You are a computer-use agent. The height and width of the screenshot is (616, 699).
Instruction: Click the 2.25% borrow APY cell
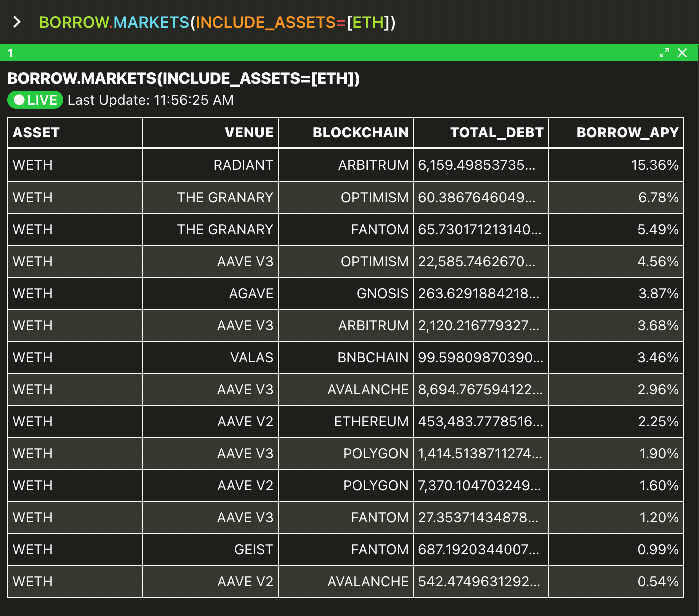pyautogui.click(x=616, y=421)
